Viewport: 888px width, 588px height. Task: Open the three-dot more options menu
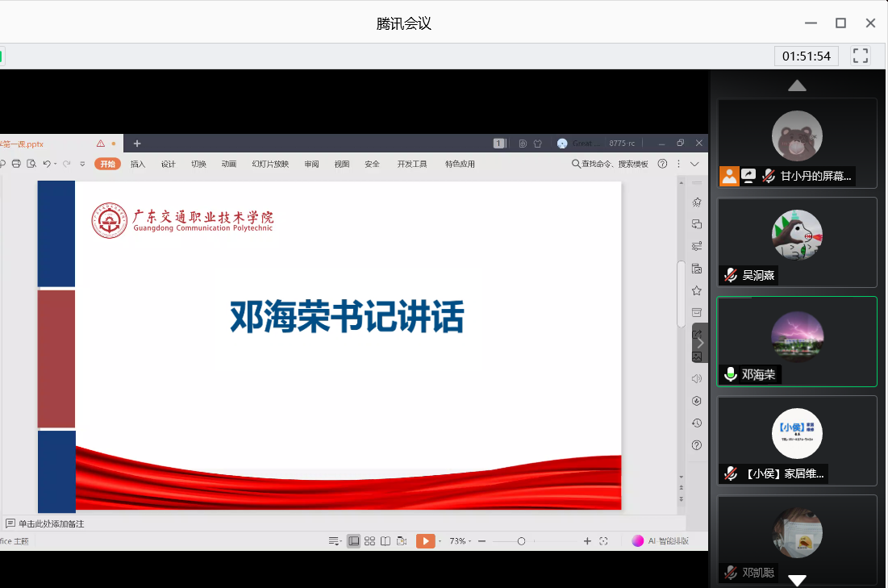(678, 164)
